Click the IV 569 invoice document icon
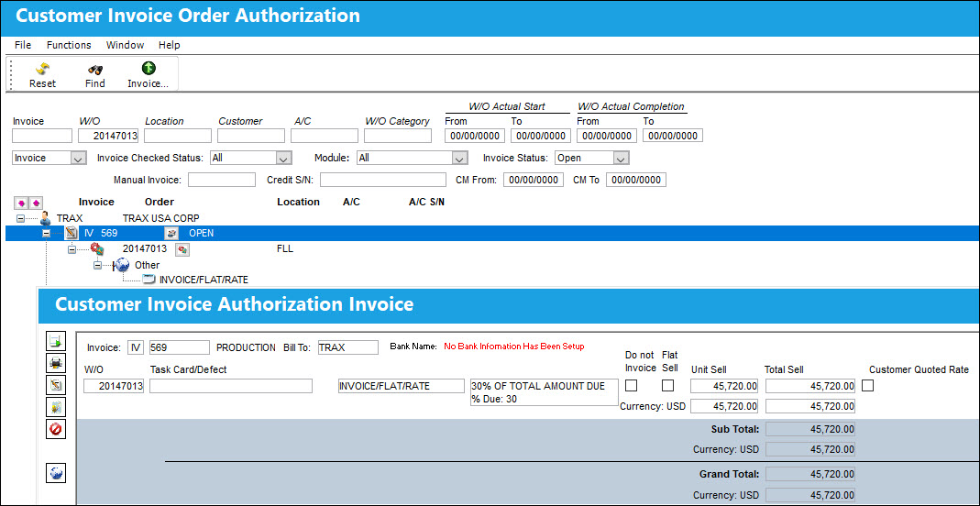980x506 pixels. click(72, 233)
